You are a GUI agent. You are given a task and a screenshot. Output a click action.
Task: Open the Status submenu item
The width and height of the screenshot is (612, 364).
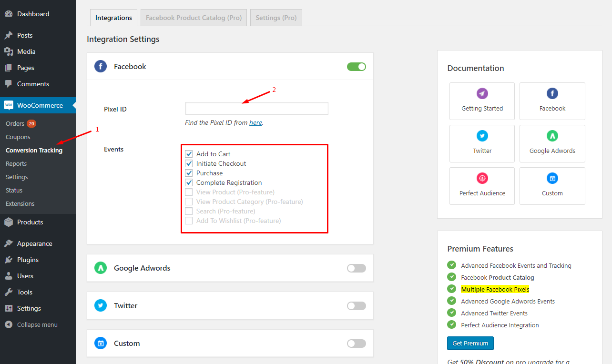(14, 190)
